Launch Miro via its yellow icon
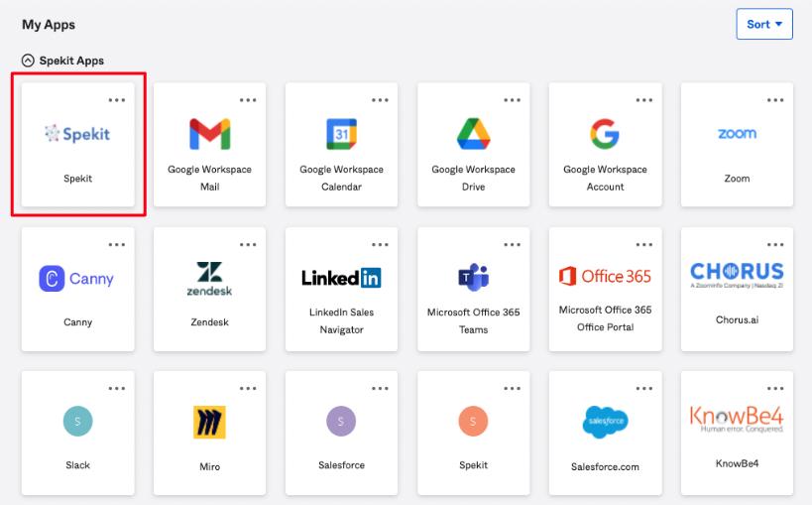This screenshot has height=505, width=812. [x=210, y=422]
